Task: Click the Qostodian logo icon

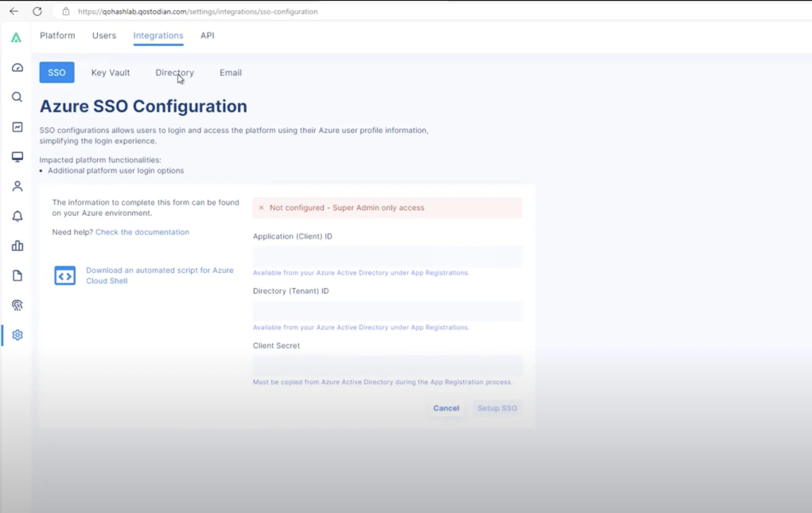Action: 16,38
